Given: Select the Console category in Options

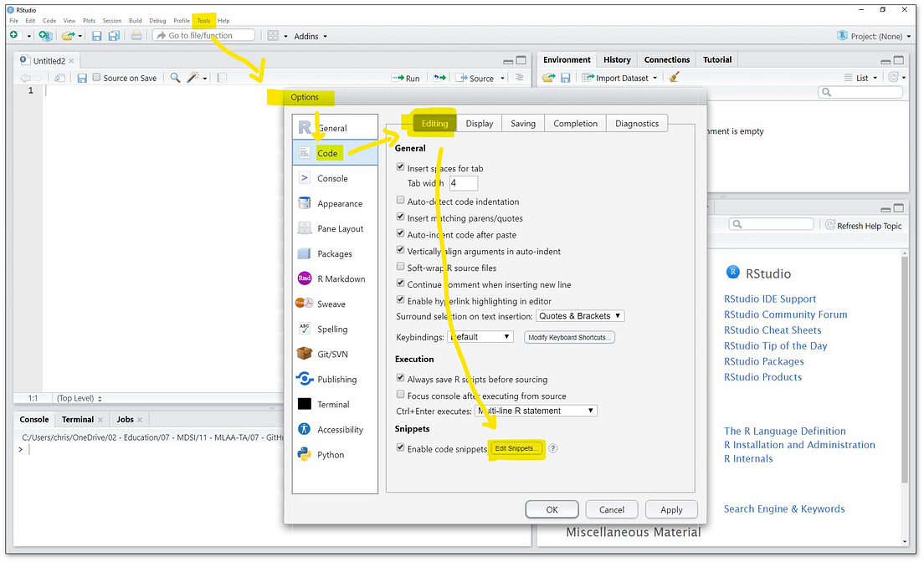Looking at the screenshot, I should coord(335,178).
